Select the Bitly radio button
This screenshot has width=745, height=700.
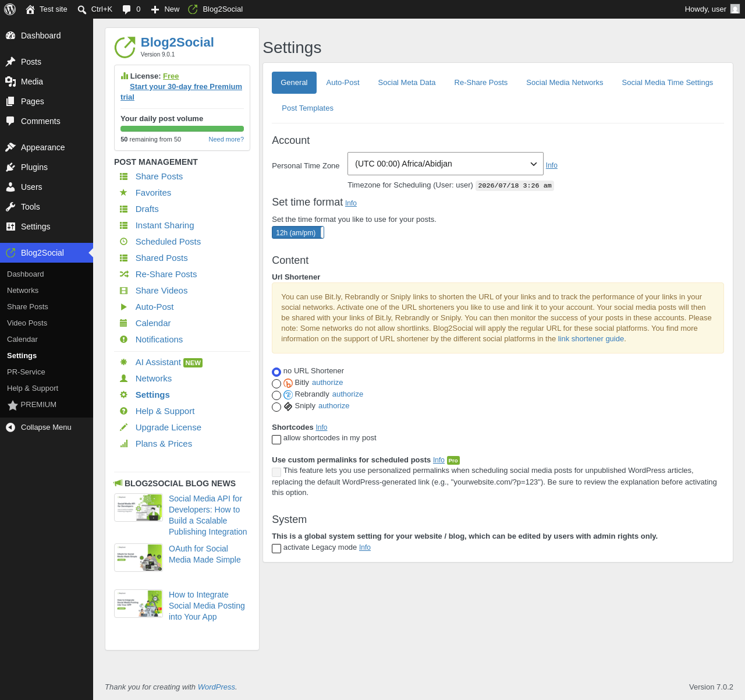(276, 384)
